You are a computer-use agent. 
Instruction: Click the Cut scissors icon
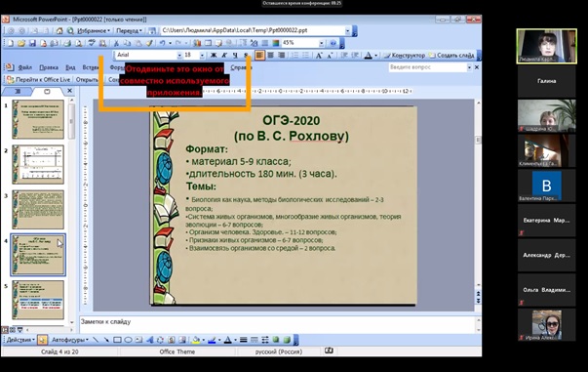point(116,43)
